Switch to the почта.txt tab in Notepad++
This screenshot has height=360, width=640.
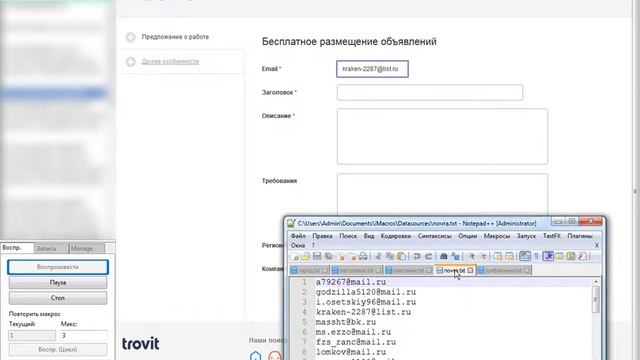click(x=454, y=270)
